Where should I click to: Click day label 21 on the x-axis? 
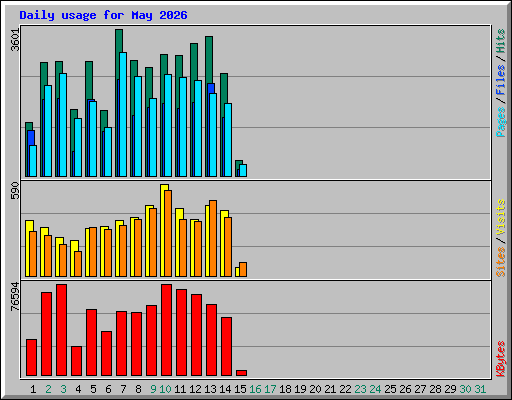click(330, 389)
